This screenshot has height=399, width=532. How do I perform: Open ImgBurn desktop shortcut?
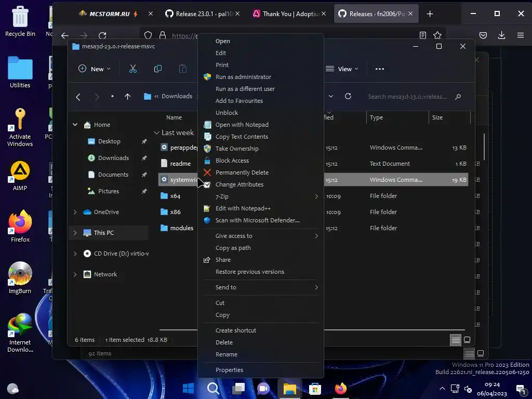[20, 278]
